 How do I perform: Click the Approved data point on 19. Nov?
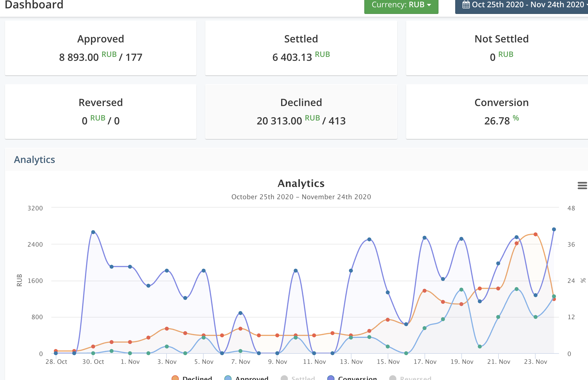[461, 290]
